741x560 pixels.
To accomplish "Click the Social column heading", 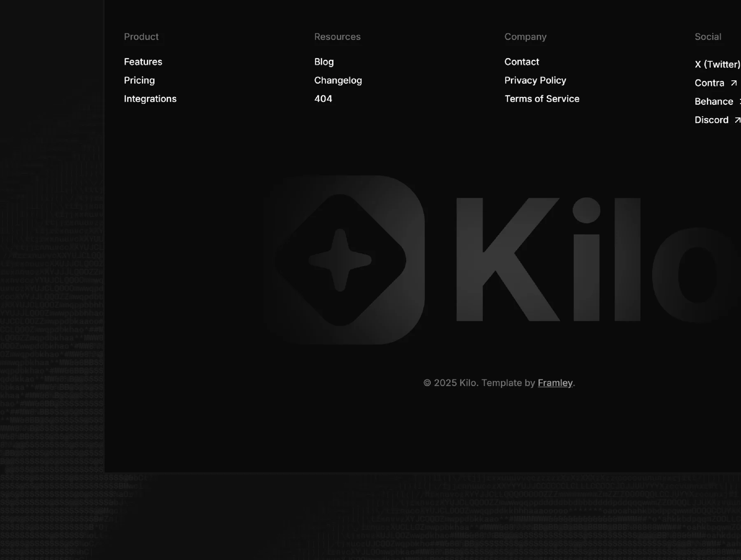I will tap(708, 37).
